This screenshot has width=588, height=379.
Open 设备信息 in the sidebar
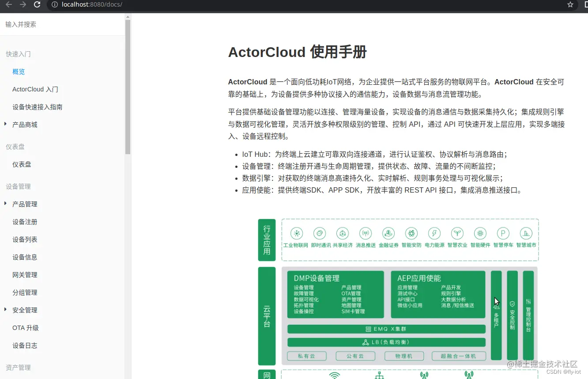pyautogui.click(x=25, y=257)
